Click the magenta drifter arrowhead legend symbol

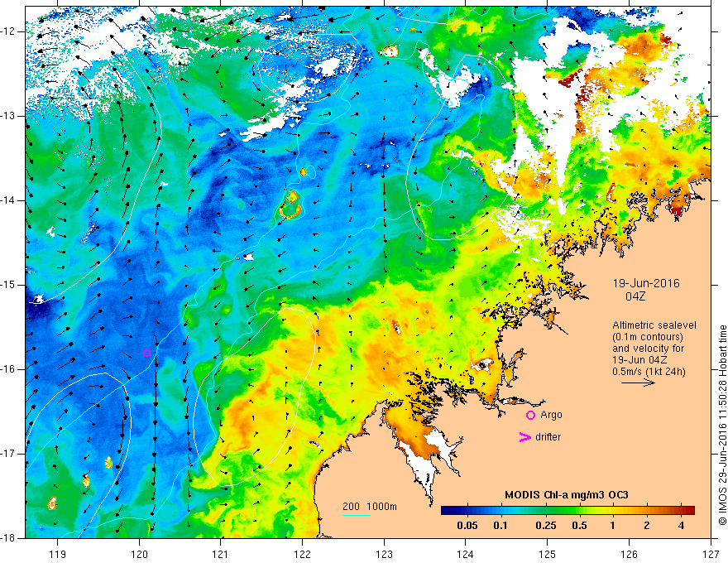click(x=525, y=437)
